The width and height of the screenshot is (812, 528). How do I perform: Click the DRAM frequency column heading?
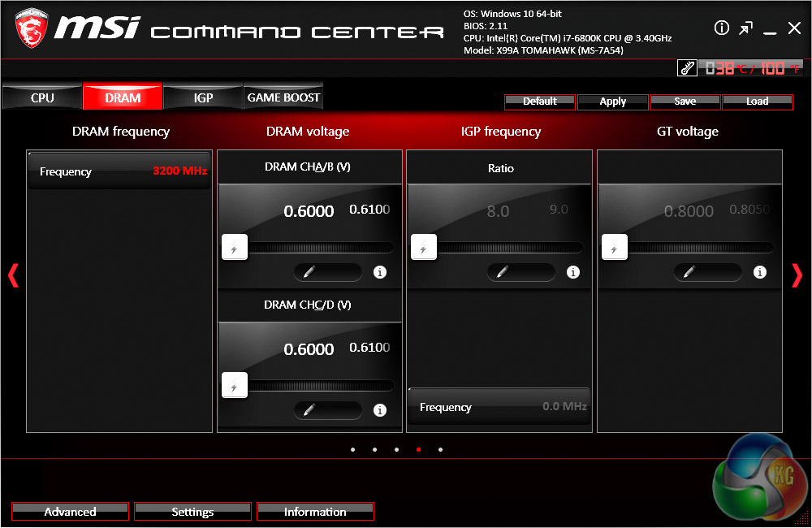tap(121, 131)
